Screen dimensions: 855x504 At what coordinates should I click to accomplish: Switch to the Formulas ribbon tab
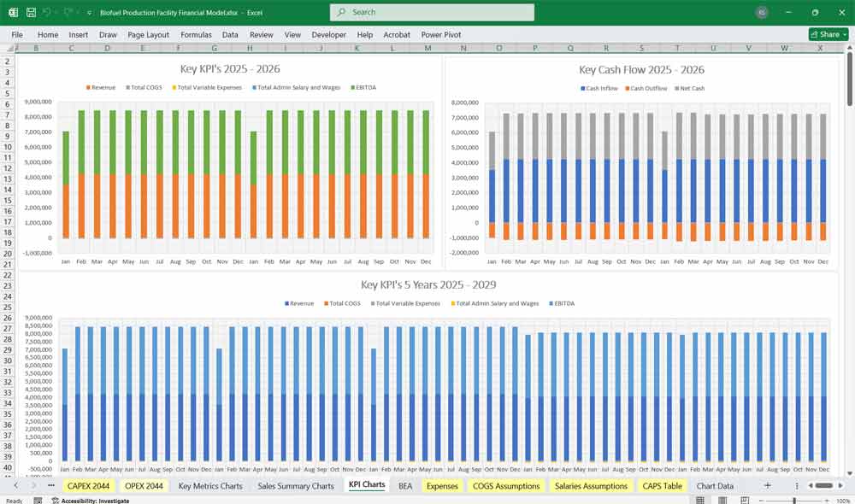click(x=197, y=35)
